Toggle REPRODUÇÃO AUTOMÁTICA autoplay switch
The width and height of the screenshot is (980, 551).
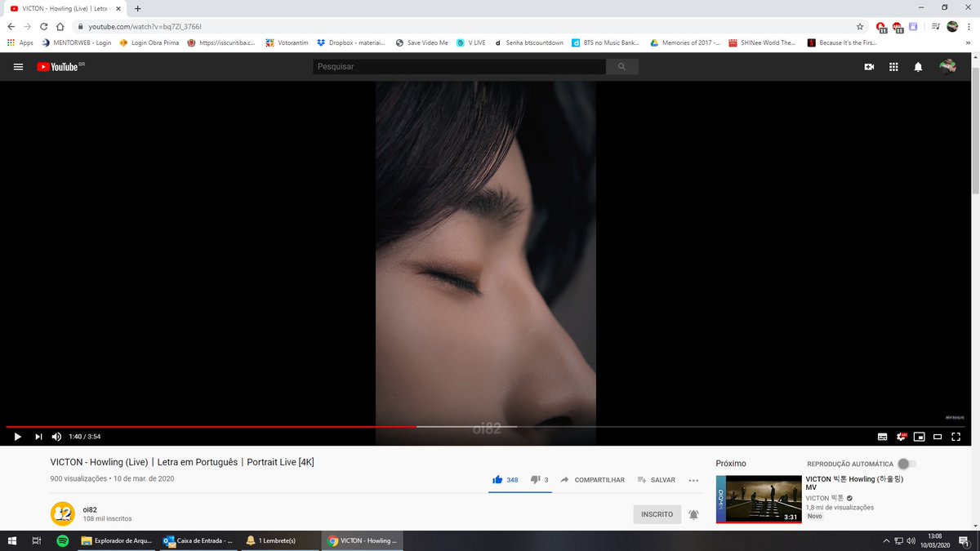click(906, 464)
